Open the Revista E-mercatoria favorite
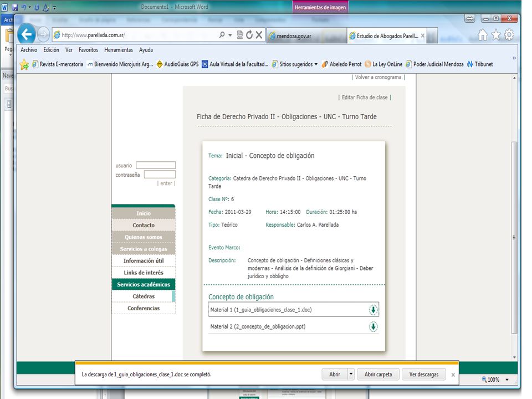 point(58,64)
